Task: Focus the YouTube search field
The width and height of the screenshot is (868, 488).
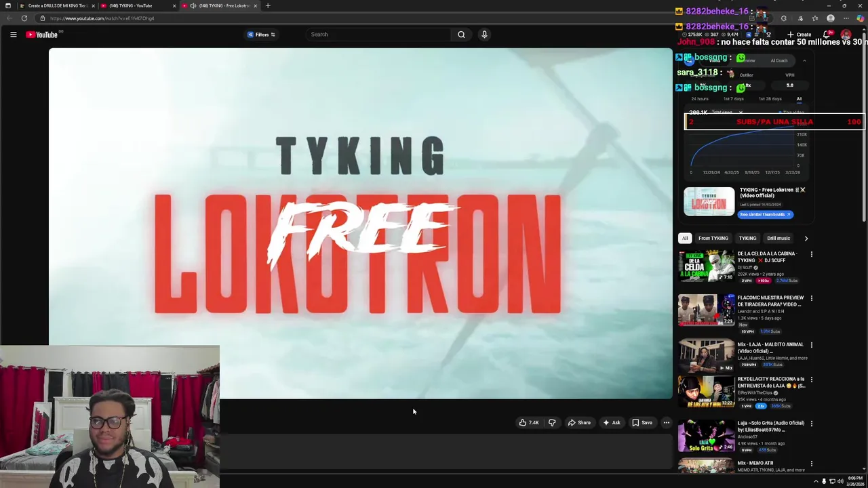Action: (379, 35)
